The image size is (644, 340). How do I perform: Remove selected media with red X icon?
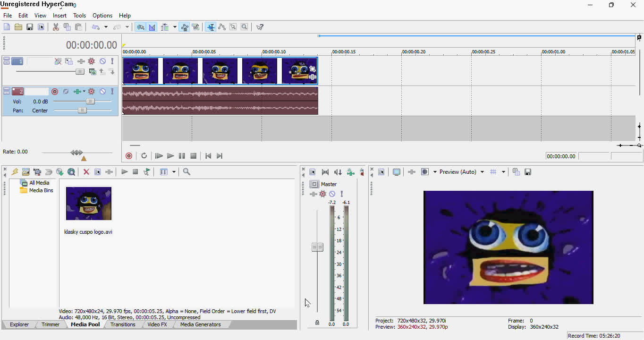pyautogui.click(x=86, y=172)
